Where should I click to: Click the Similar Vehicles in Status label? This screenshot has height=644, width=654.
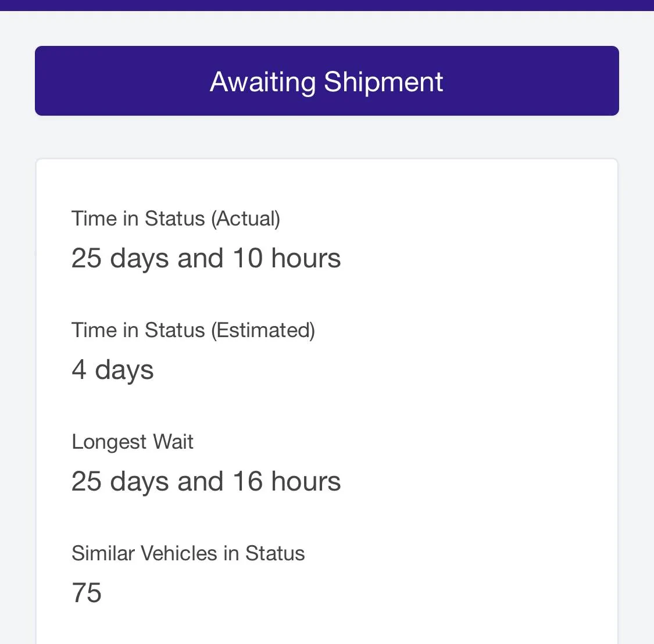pos(188,553)
